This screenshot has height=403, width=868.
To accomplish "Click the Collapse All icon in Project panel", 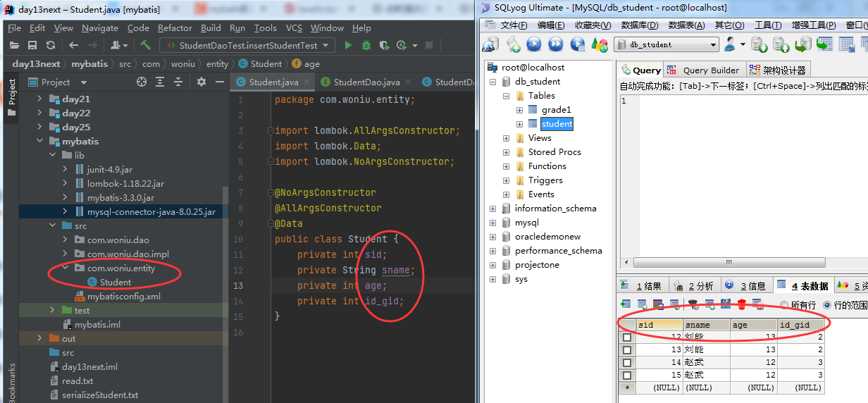I will [178, 82].
